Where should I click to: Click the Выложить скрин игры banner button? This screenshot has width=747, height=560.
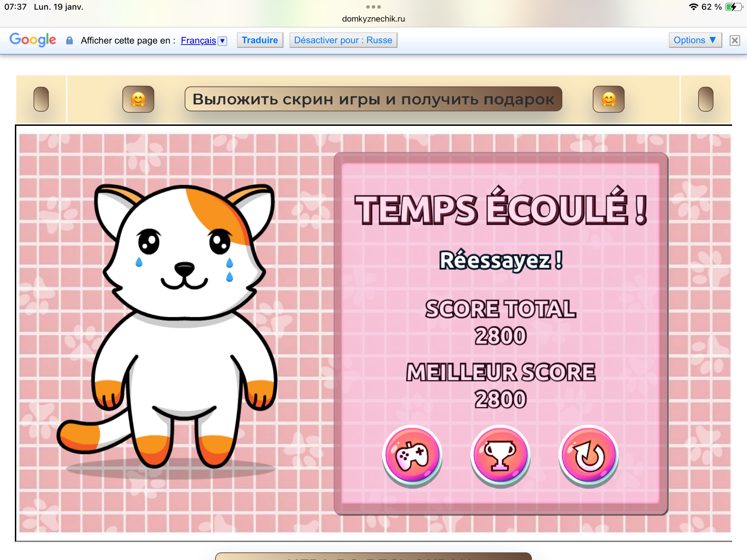pyautogui.click(x=373, y=99)
